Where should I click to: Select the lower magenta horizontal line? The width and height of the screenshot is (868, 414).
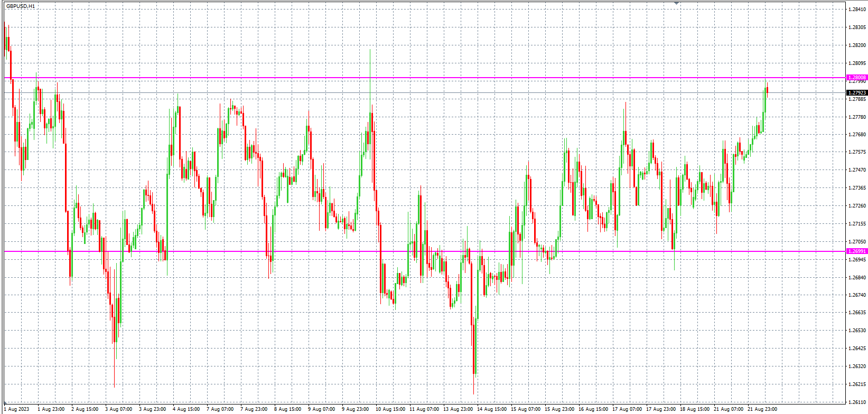423,251
